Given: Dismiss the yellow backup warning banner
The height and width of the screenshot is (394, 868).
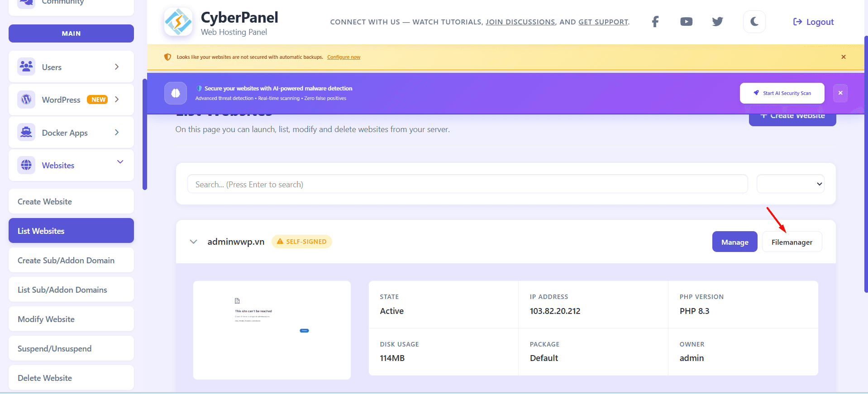Looking at the screenshot, I should click(x=843, y=57).
